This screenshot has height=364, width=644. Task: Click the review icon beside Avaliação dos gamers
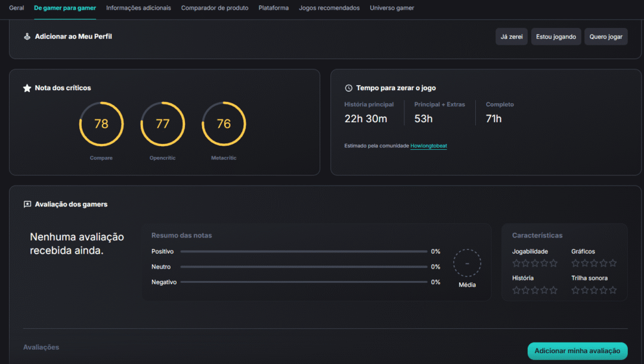[x=27, y=204]
